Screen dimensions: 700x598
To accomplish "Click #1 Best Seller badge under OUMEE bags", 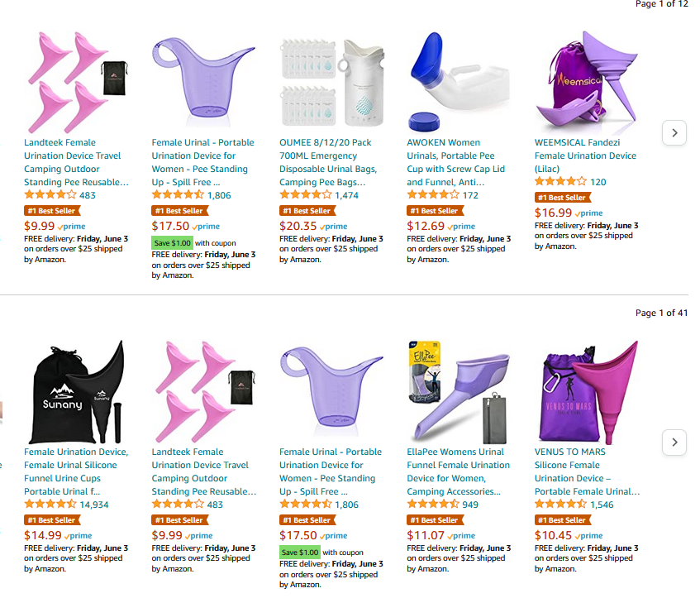I will [x=307, y=211].
